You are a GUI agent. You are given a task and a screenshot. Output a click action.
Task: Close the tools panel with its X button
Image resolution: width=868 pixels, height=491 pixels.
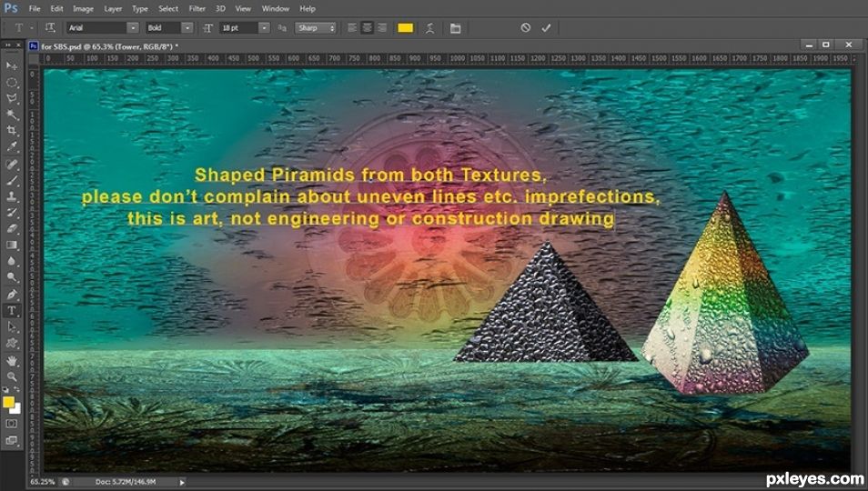(x=18, y=45)
